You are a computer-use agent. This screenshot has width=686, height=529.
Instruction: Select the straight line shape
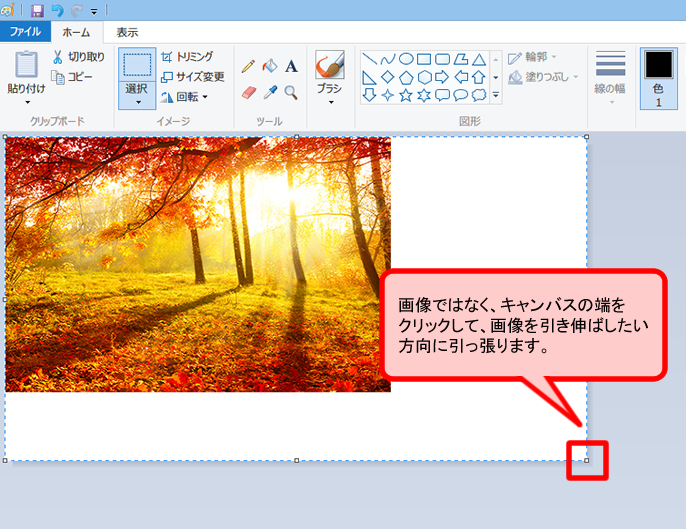pyautogui.click(x=370, y=59)
